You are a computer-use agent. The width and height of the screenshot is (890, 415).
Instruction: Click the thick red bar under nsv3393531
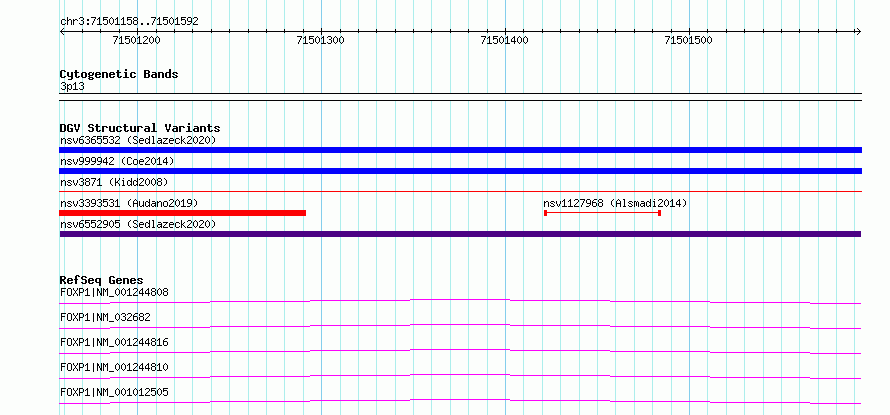182,213
